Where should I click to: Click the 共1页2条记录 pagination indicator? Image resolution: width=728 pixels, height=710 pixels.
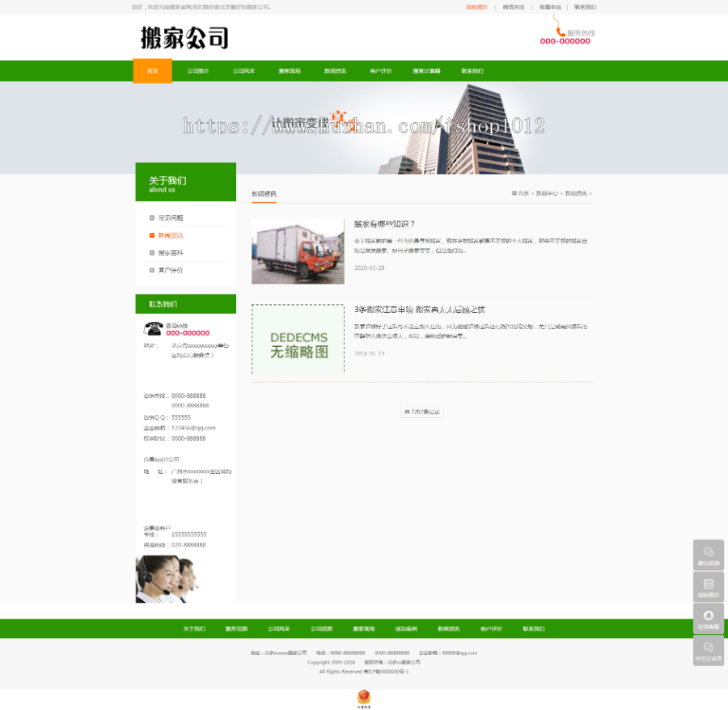421,412
